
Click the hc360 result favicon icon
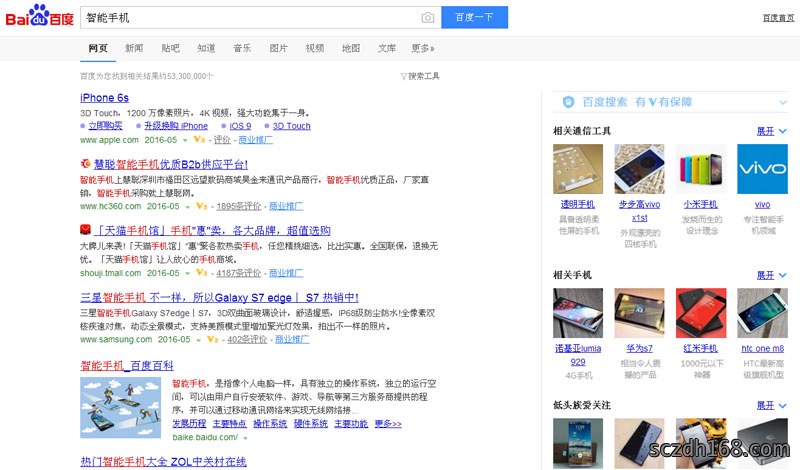click(85, 164)
